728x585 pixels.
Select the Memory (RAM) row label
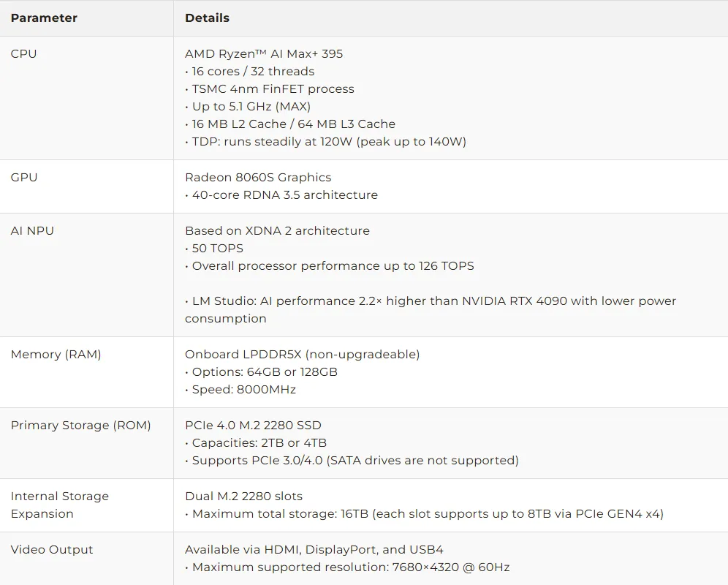click(x=56, y=354)
